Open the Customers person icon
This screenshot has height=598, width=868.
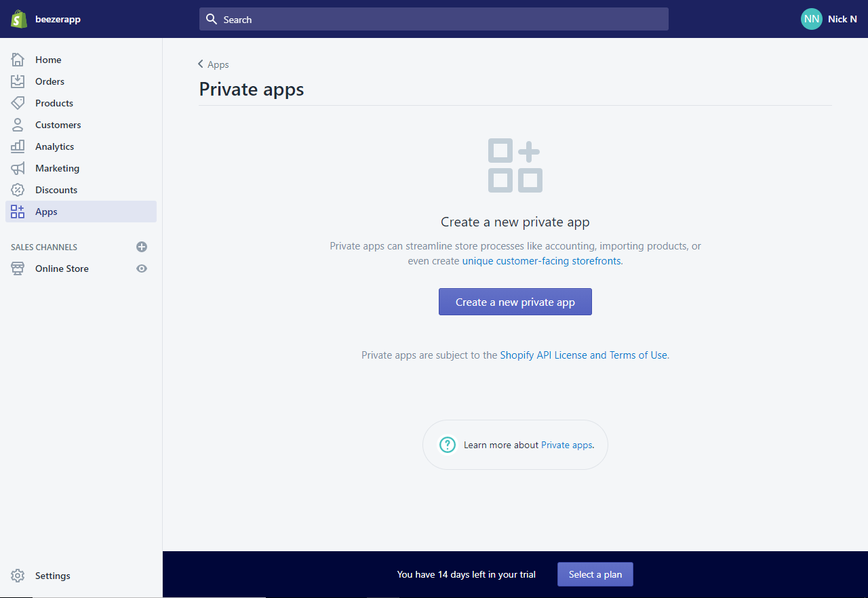(18, 125)
